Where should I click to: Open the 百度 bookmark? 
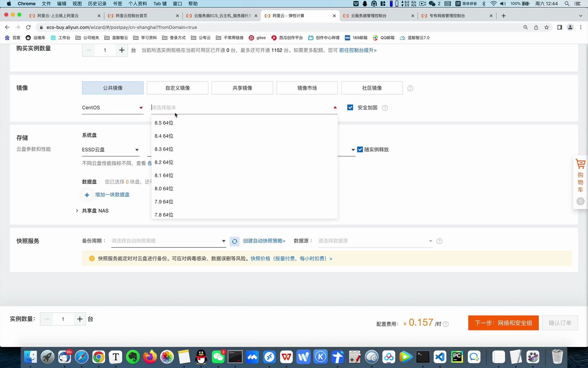click(x=13, y=38)
